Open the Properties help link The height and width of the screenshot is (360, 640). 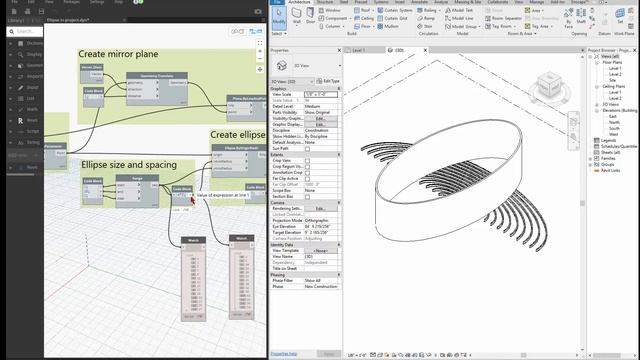pyautogui.click(x=284, y=354)
